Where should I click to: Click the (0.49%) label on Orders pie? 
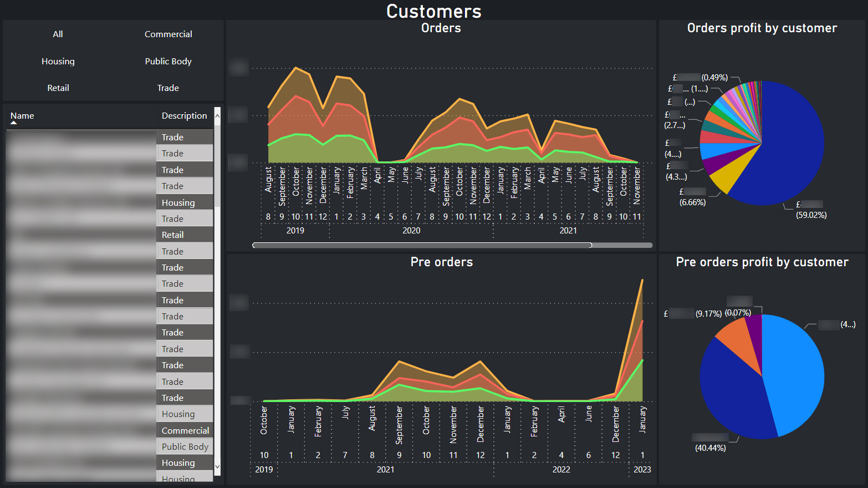tap(715, 78)
